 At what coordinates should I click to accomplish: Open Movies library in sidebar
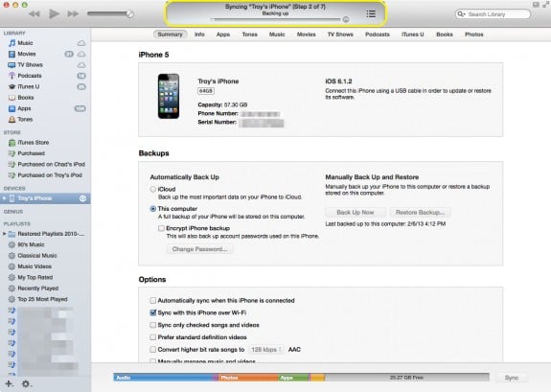pos(27,54)
